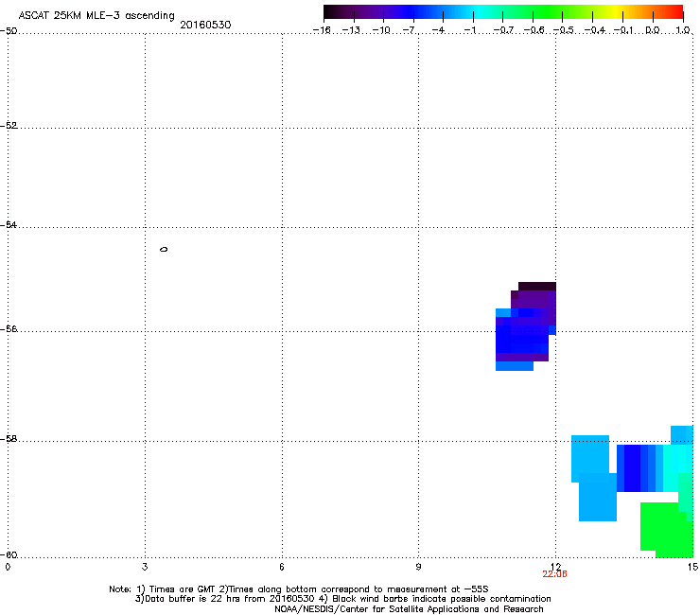Select the date 20160530 beneath the title
Image resolution: width=700 pixels, height=615 pixels.
[x=205, y=25]
